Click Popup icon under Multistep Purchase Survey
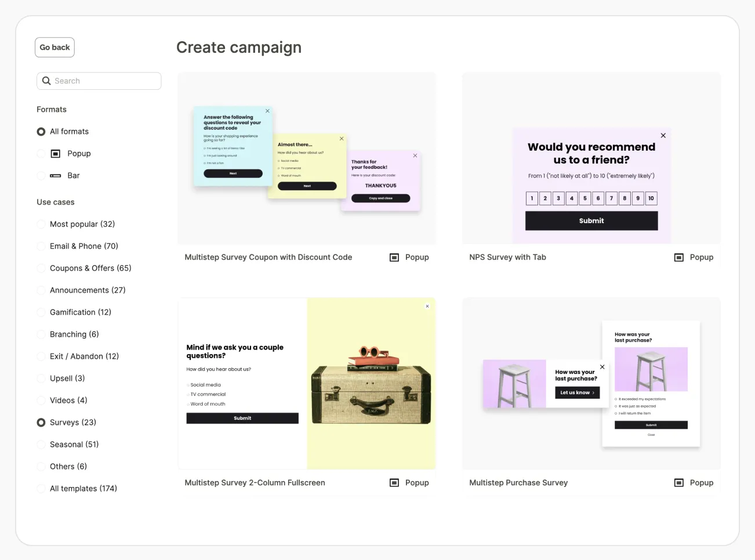Image resolution: width=755 pixels, height=560 pixels. (679, 483)
